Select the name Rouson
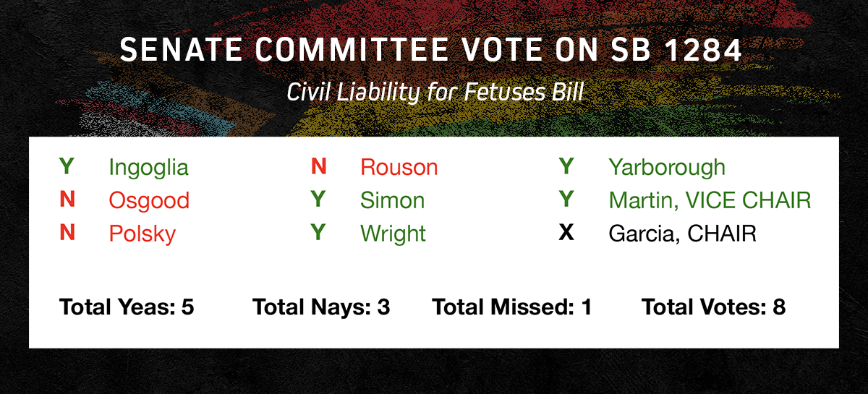 click(x=399, y=168)
